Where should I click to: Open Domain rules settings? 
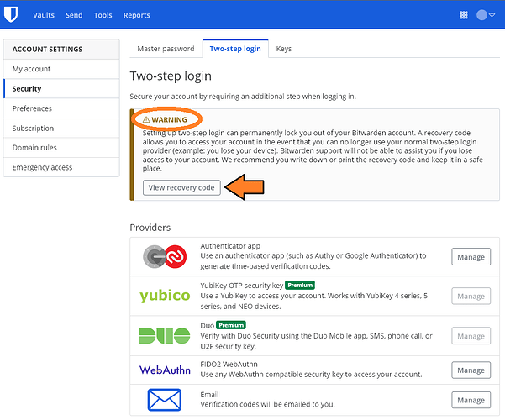61,148
